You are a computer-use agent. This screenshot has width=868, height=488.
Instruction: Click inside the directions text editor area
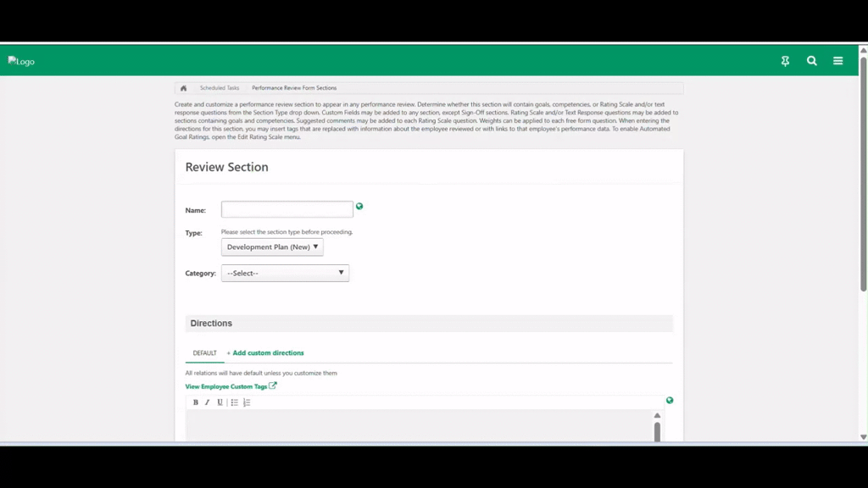[419, 425]
